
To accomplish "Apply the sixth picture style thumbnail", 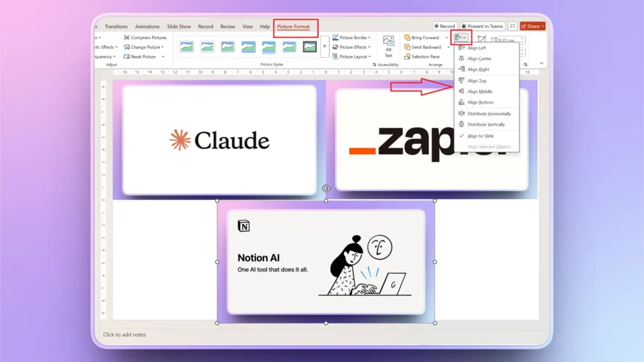I will click(289, 47).
